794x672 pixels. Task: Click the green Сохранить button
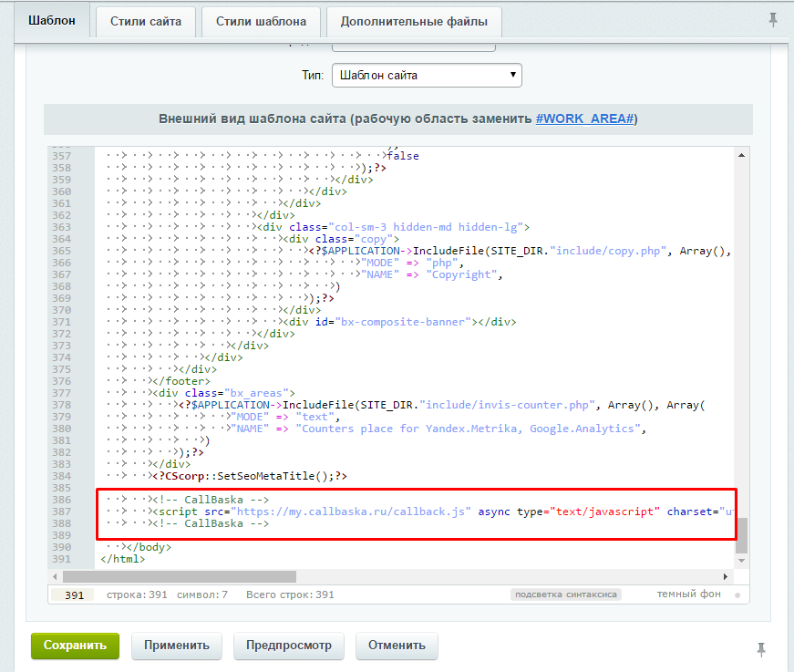point(75,646)
